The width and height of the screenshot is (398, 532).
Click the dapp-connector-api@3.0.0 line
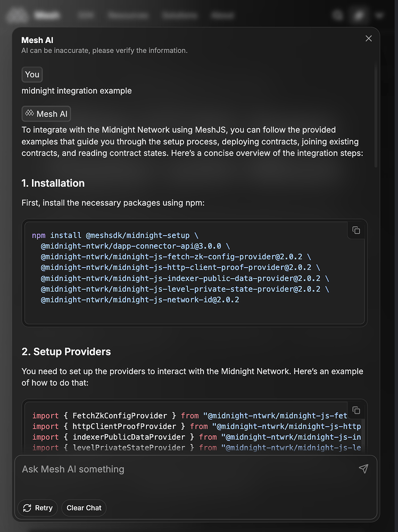click(x=135, y=246)
